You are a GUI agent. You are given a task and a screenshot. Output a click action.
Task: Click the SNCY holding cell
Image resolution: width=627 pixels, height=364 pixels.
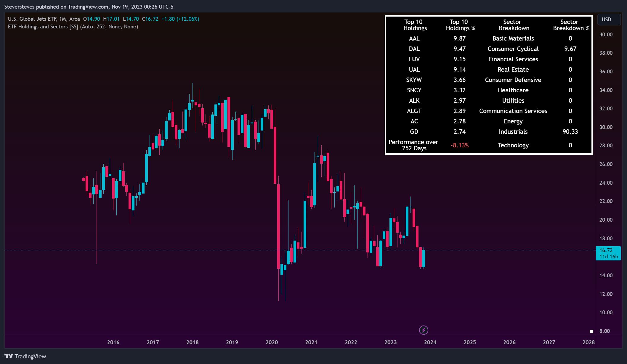tap(414, 90)
